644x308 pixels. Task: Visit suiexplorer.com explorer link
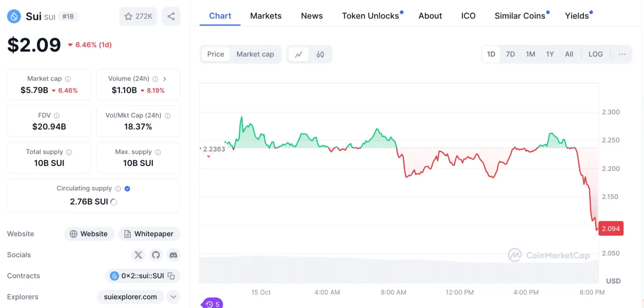click(x=130, y=297)
